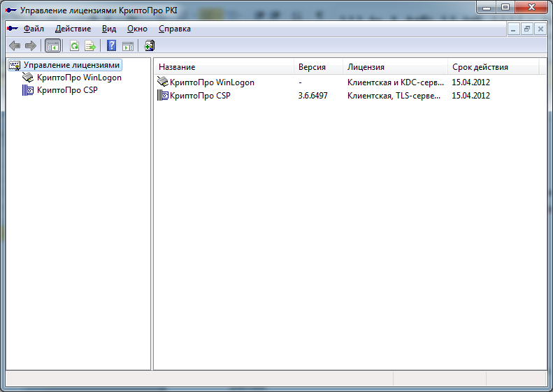
Task: Click the Back arrow toolbar icon
Action: tap(14, 46)
